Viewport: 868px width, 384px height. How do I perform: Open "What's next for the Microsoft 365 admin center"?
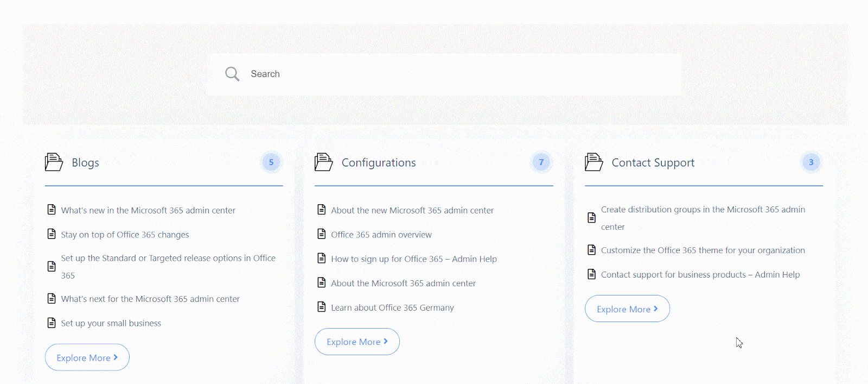150,299
